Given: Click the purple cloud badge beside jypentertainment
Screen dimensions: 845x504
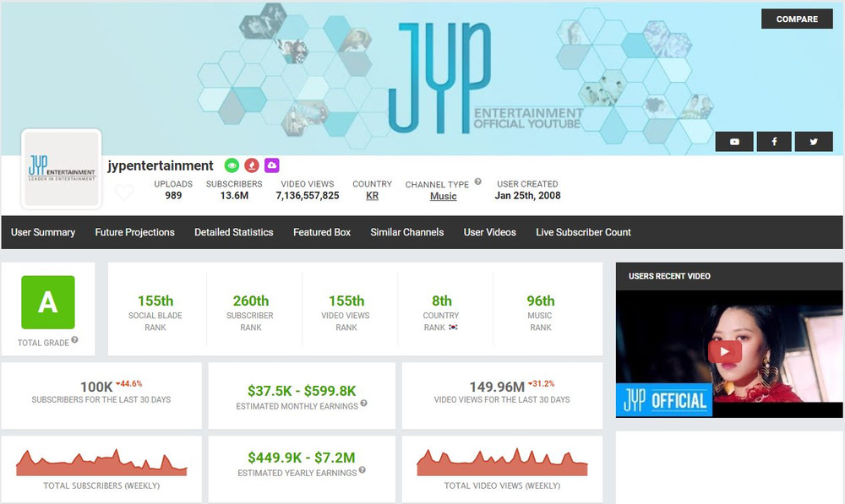Looking at the screenshot, I should 271,165.
